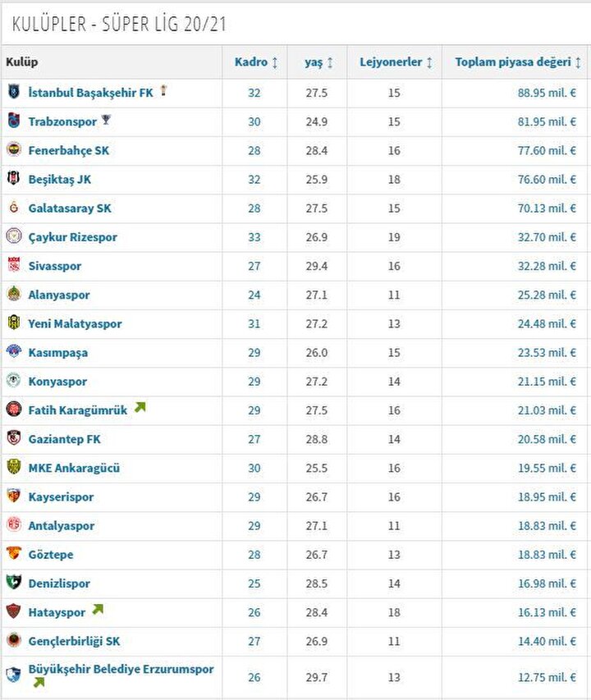Click the trophy icon beside Trabzonspor
Image resolution: width=591 pixels, height=700 pixels.
pos(106,120)
